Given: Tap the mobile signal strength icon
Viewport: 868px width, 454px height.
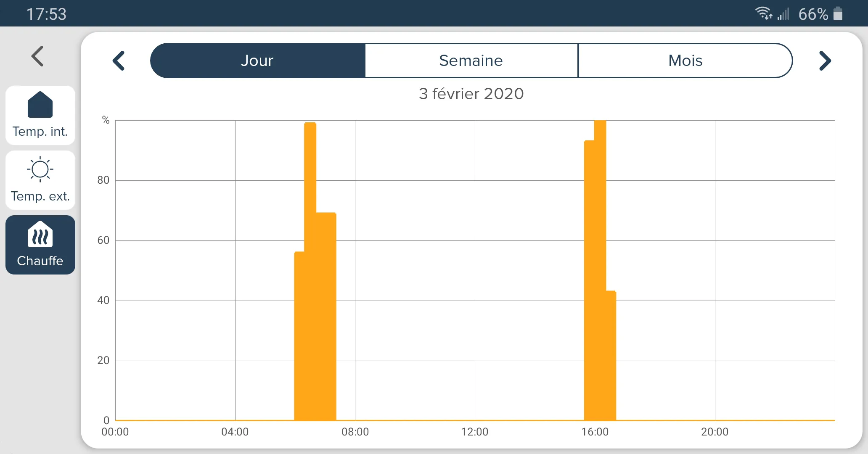Looking at the screenshot, I should pyautogui.click(x=783, y=14).
